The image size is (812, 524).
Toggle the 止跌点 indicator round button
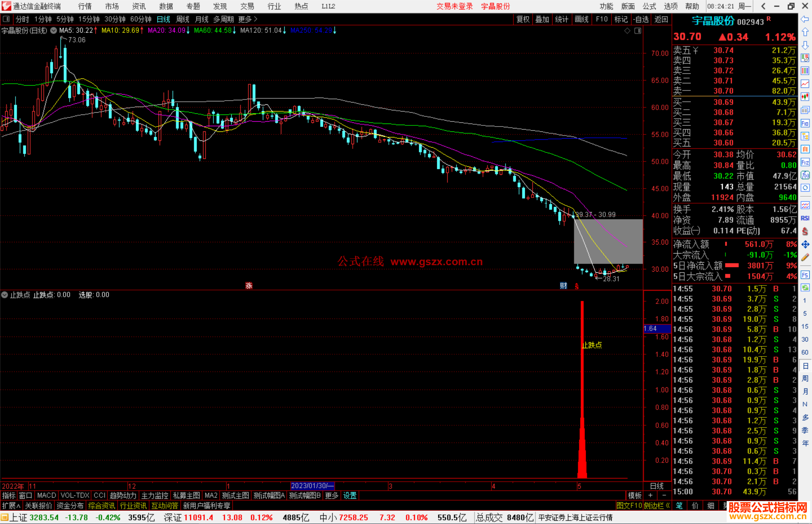coord(5,295)
